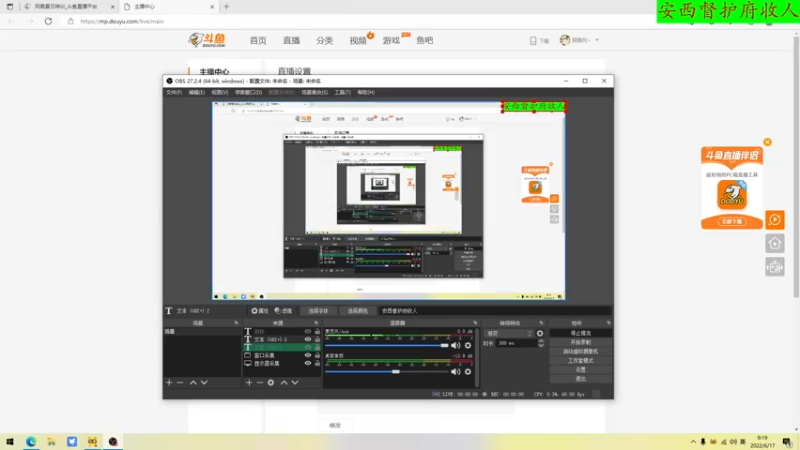Pop out the 来源 dock panel
The image size is (800, 450).
tap(316, 323)
